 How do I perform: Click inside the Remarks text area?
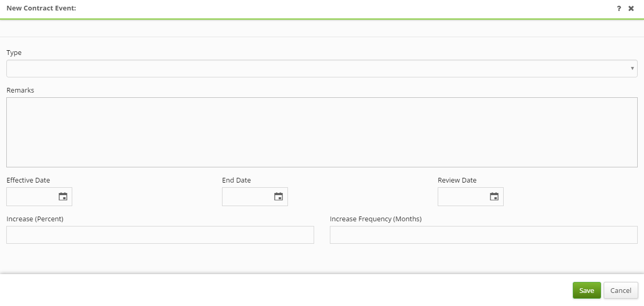[x=321, y=132]
